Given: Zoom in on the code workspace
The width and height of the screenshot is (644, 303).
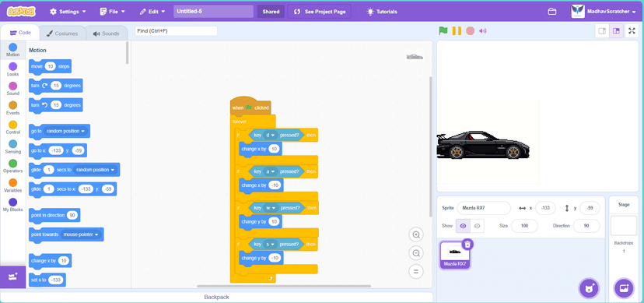Looking at the screenshot, I should [x=416, y=234].
